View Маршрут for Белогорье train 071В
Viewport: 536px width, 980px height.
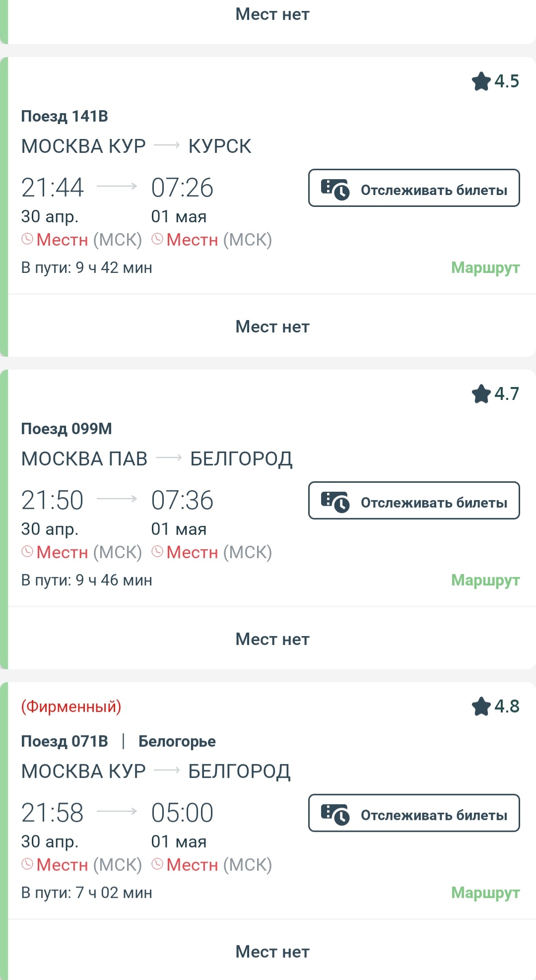coord(485,893)
